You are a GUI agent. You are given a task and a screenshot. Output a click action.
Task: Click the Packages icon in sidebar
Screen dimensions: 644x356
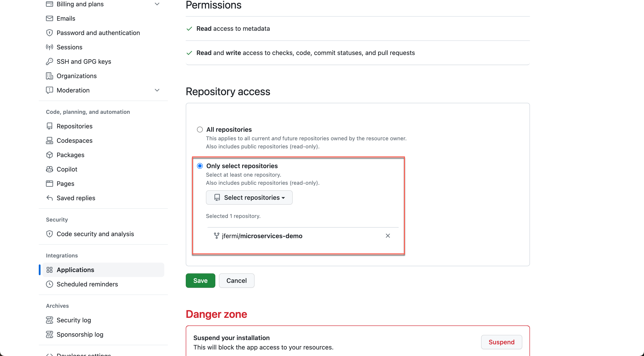coord(50,155)
